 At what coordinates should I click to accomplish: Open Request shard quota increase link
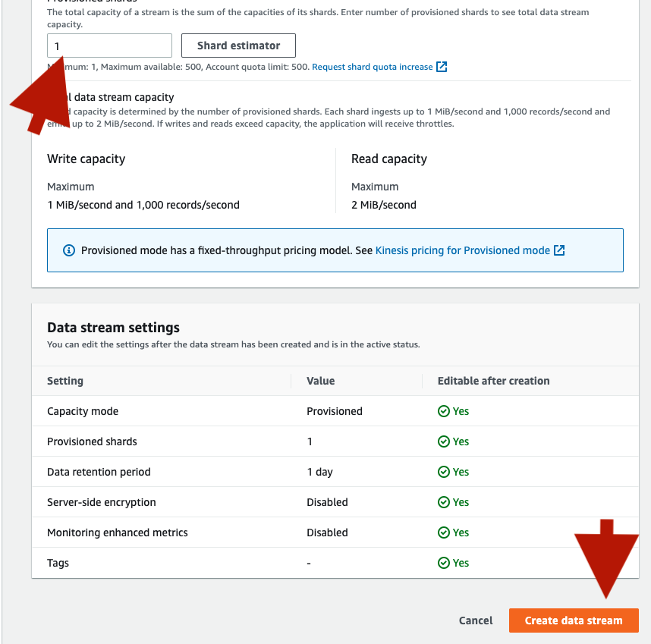pyautogui.click(x=373, y=67)
